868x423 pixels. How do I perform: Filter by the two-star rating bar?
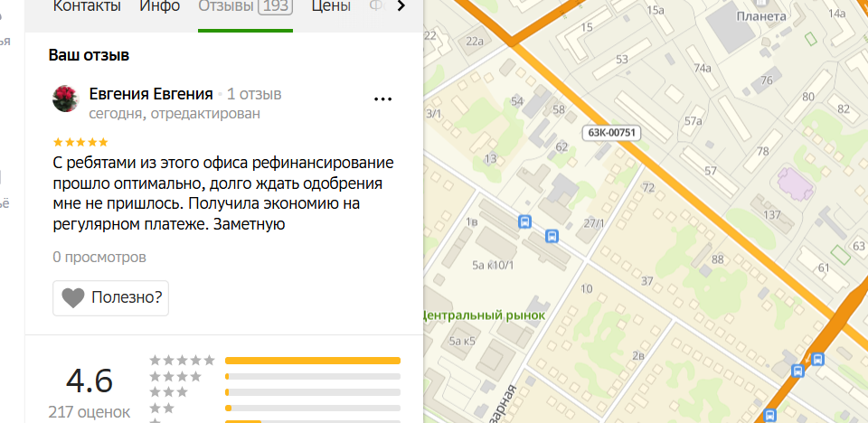[x=312, y=408]
